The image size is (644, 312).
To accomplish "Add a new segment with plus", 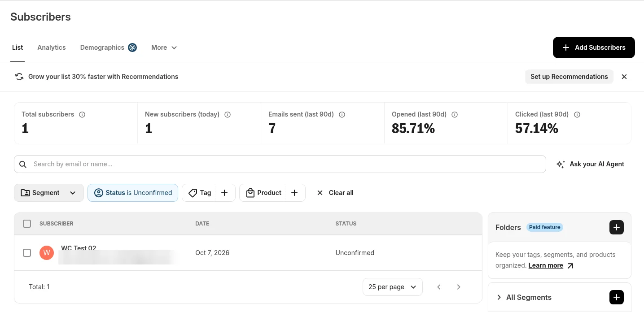I will (x=617, y=297).
